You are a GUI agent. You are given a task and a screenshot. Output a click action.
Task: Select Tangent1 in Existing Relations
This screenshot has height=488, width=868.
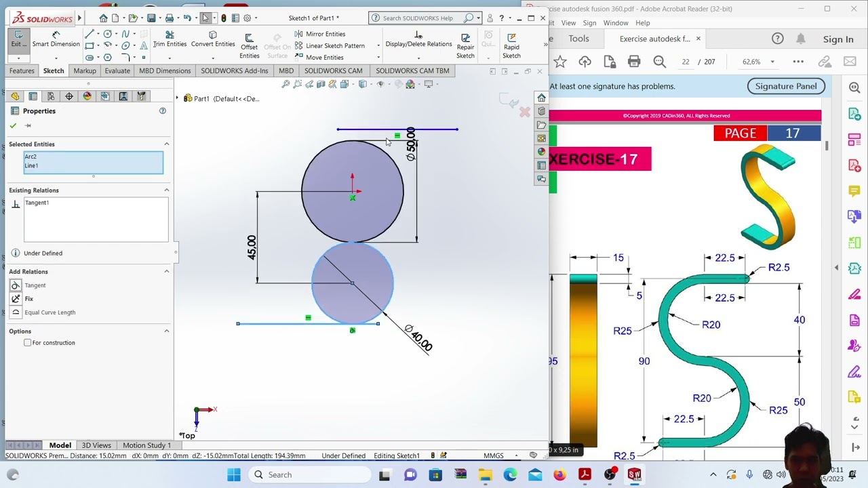pyautogui.click(x=37, y=203)
